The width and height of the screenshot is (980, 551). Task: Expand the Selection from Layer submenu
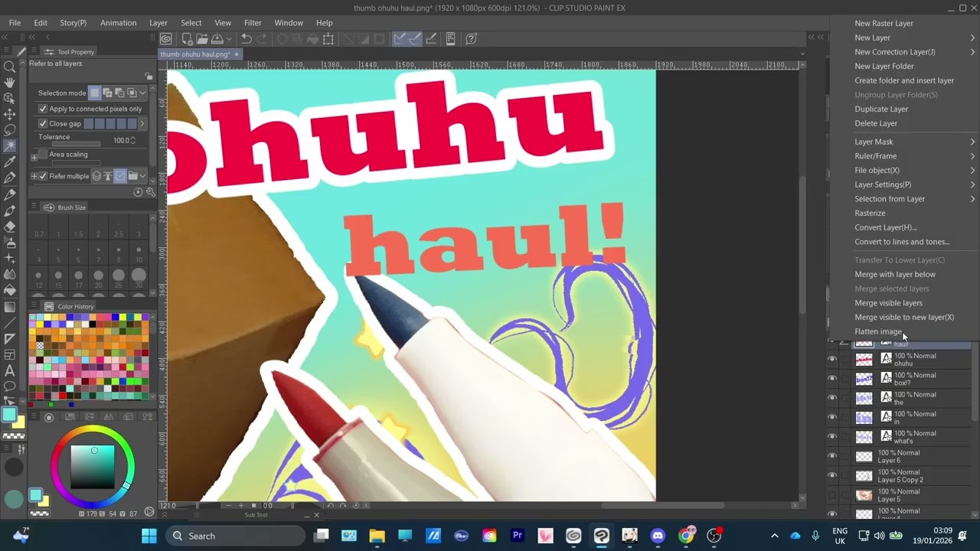coord(914,199)
